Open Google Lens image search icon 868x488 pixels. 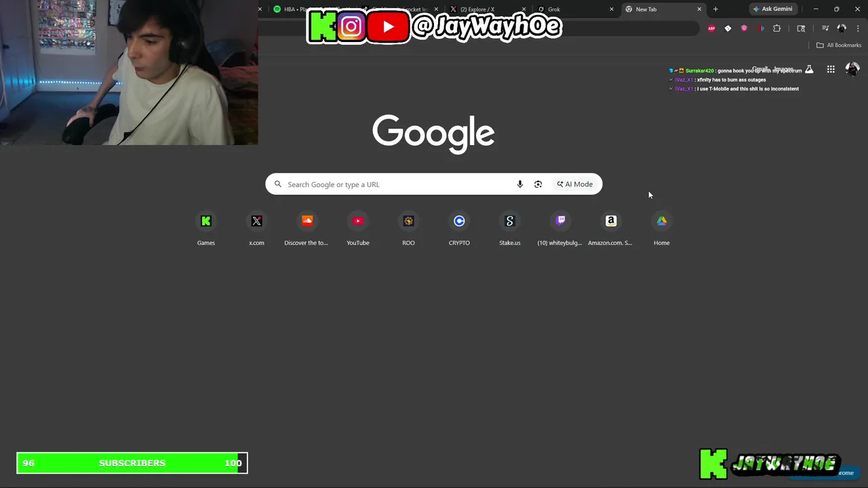pos(538,184)
